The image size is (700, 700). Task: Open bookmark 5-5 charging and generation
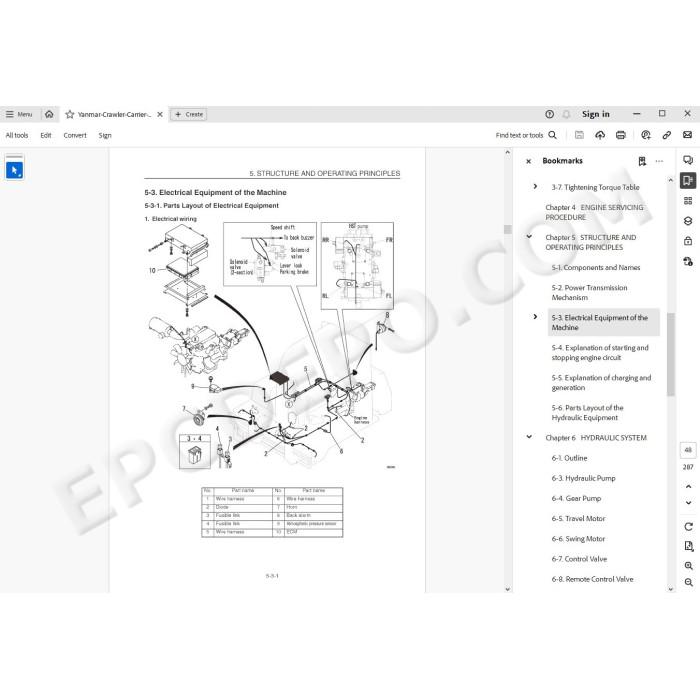tap(601, 383)
